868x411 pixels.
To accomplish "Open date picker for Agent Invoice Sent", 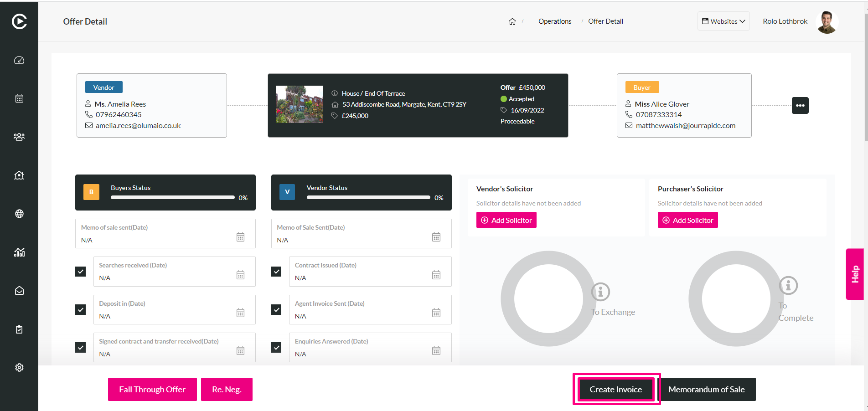I will pos(436,313).
